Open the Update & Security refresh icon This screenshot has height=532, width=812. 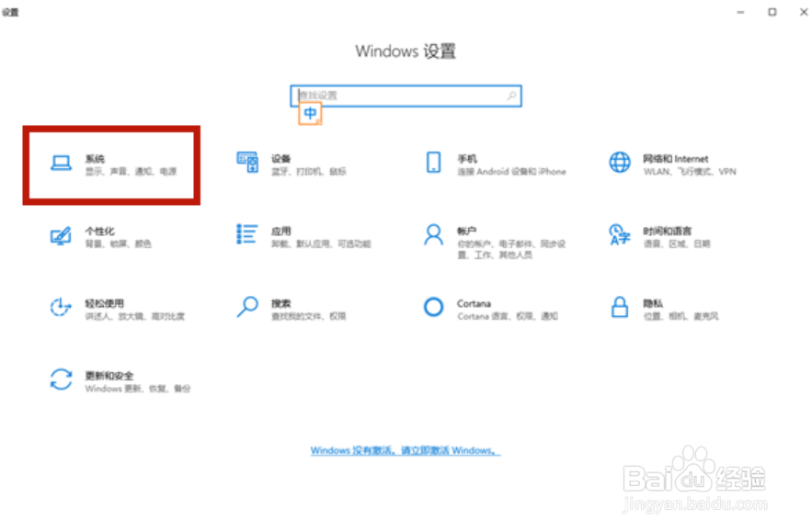coord(61,379)
